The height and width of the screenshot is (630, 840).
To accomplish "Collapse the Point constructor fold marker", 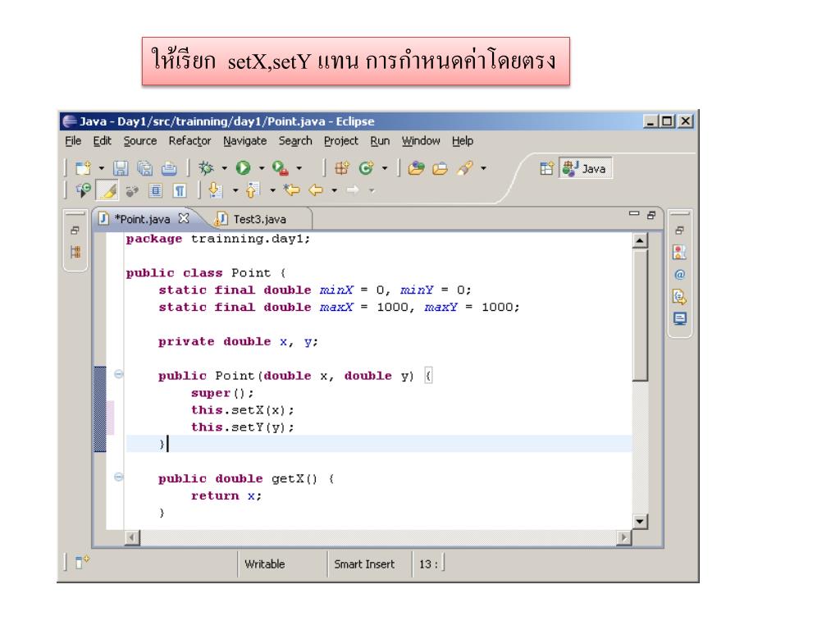I will [119, 374].
